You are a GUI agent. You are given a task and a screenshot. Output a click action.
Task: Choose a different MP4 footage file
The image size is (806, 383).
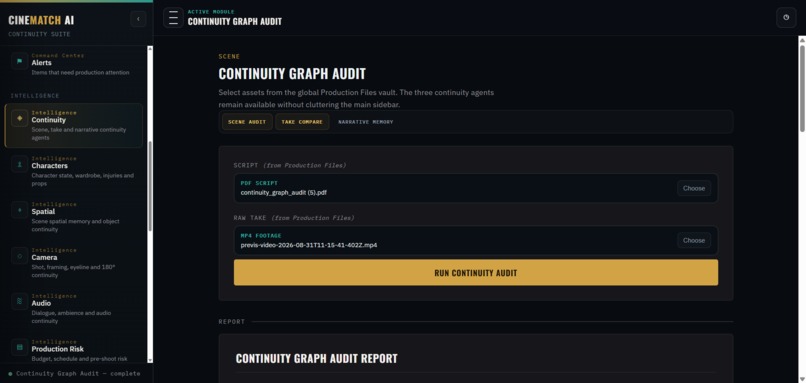click(x=694, y=240)
